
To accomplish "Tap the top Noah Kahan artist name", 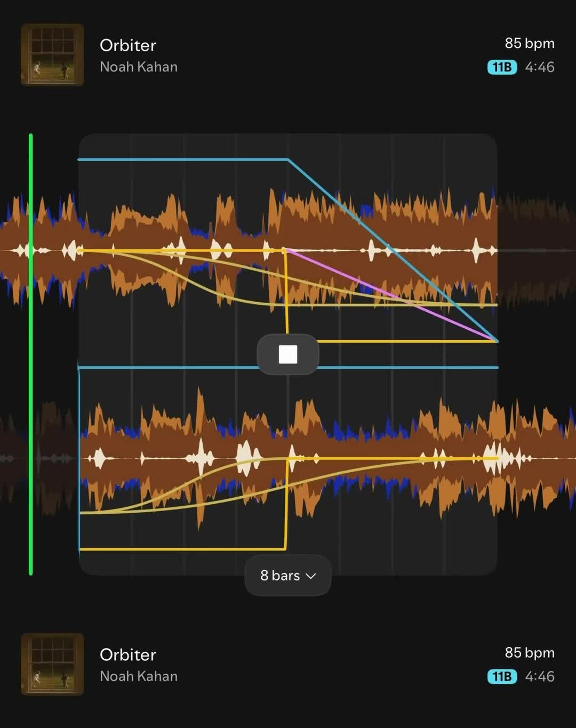I will click(139, 67).
